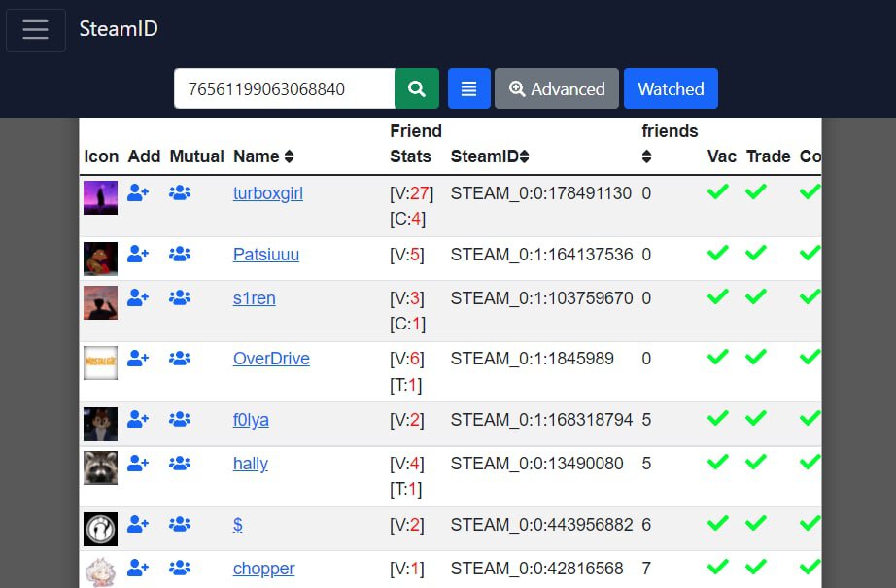Click the raccoon avatar for hally
Image resolution: width=896 pixels, height=588 pixels.
pyautogui.click(x=100, y=467)
